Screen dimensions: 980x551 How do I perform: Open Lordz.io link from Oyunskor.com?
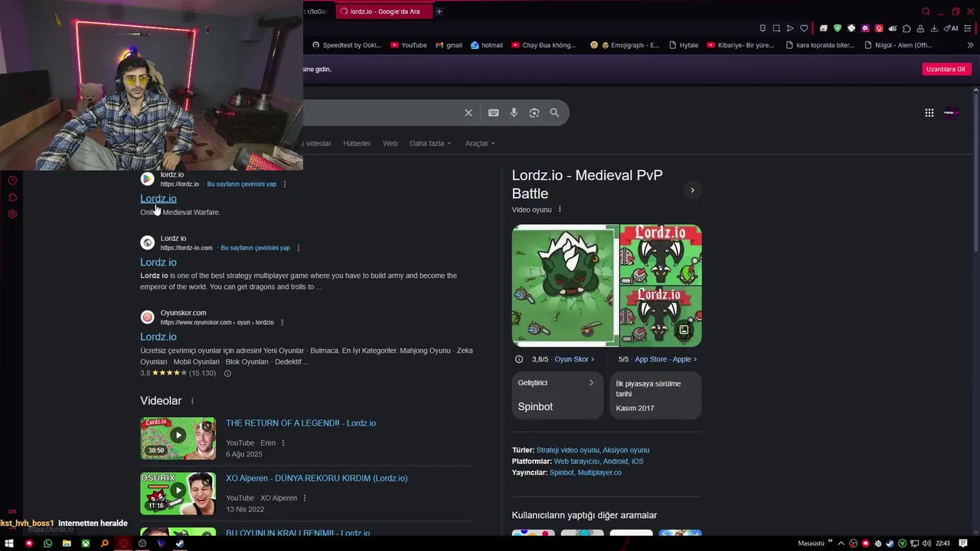pos(158,337)
